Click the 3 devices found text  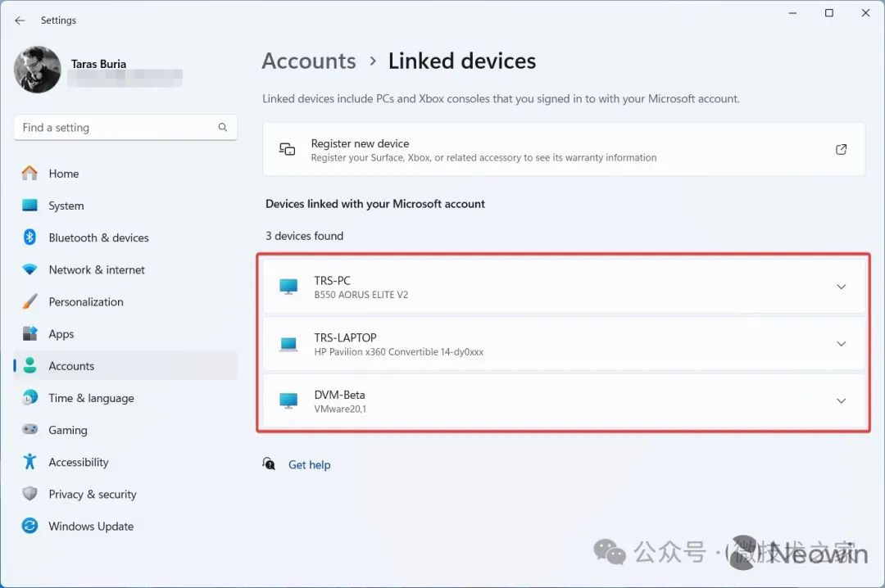click(304, 236)
